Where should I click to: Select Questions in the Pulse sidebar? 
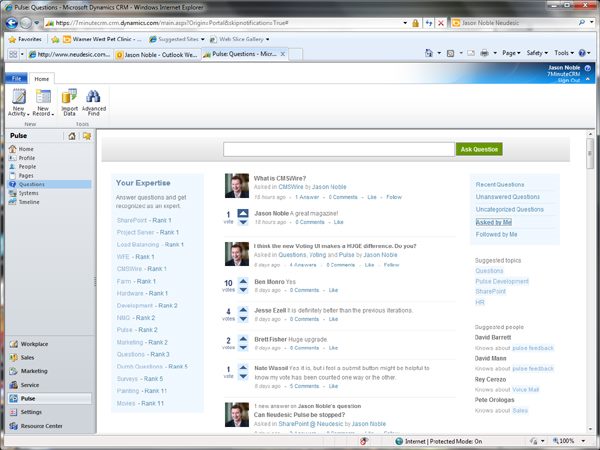[x=49, y=184]
